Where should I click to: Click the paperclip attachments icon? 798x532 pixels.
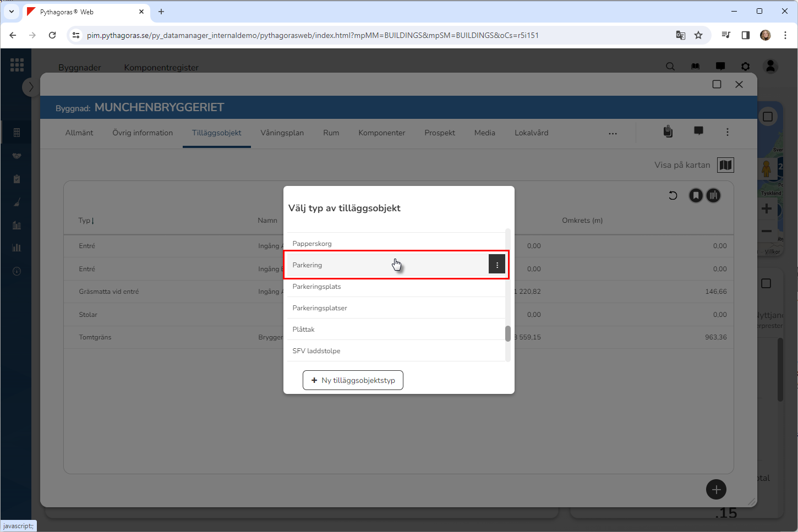[x=668, y=131]
